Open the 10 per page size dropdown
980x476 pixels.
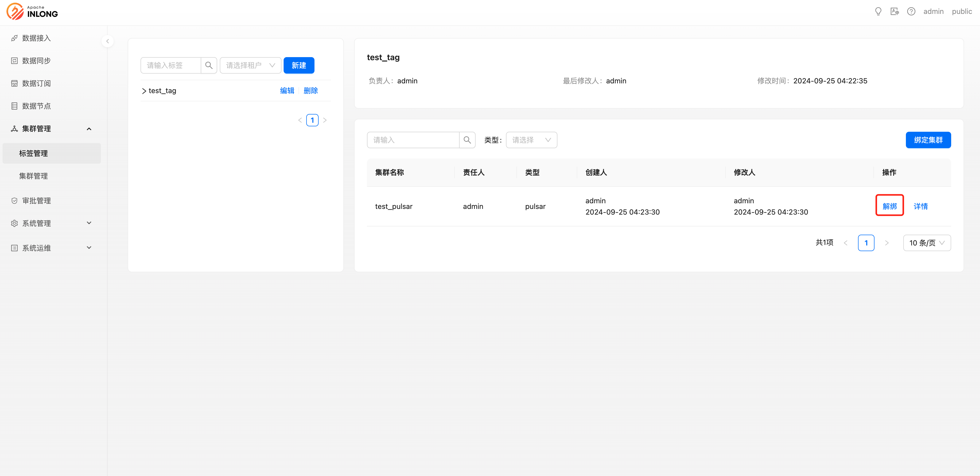[927, 243]
